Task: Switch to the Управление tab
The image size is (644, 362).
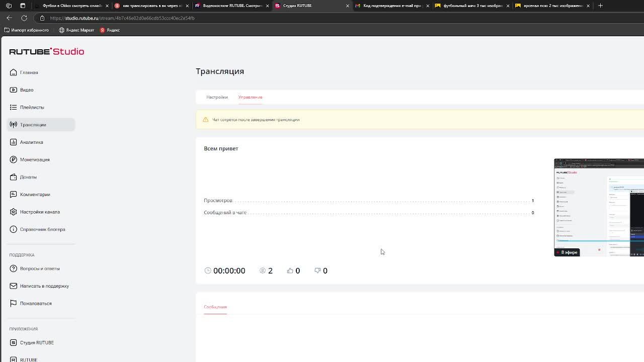Action: coord(250,97)
